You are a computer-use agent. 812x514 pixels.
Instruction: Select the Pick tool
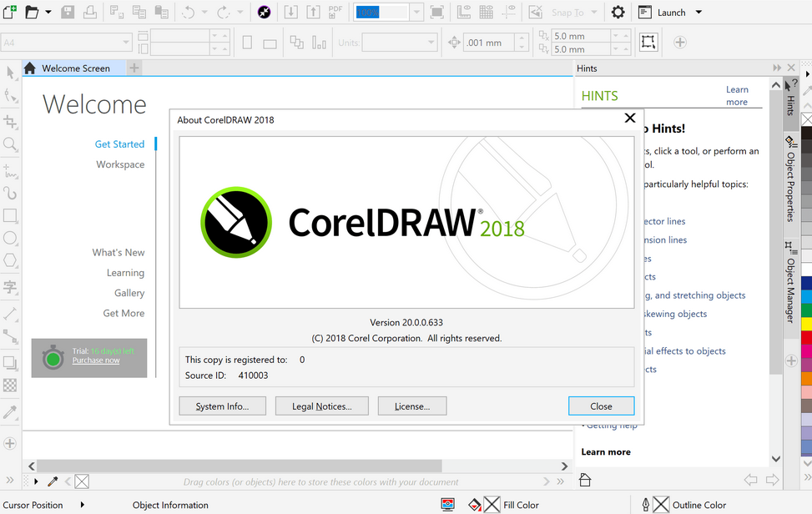10,73
